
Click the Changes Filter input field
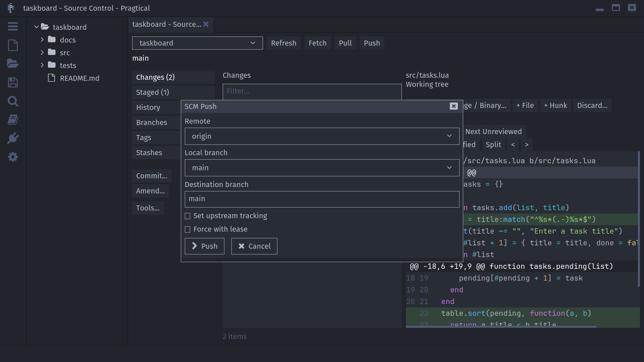312,91
